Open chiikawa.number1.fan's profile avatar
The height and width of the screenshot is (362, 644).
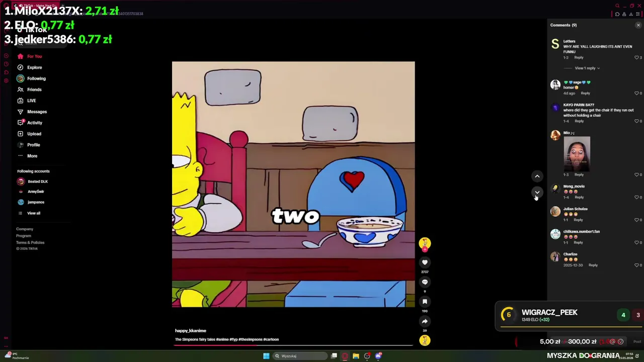click(x=555, y=234)
